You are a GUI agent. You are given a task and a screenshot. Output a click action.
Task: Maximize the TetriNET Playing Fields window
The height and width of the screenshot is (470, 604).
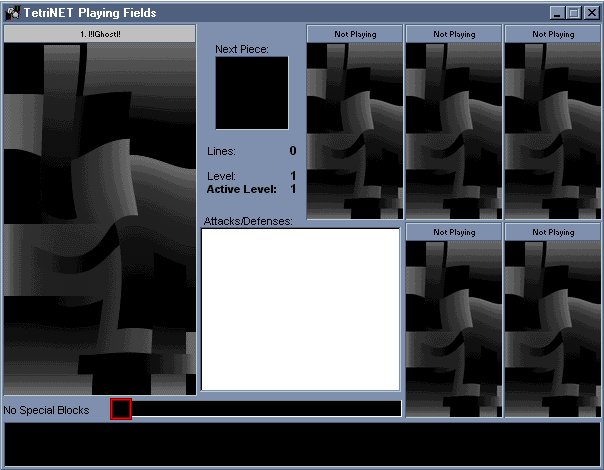[574, 13]
